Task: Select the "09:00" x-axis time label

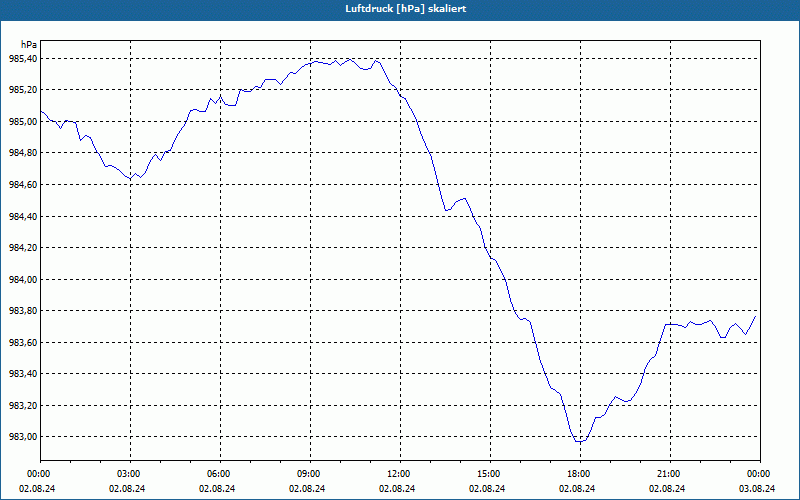Action: 308,474
